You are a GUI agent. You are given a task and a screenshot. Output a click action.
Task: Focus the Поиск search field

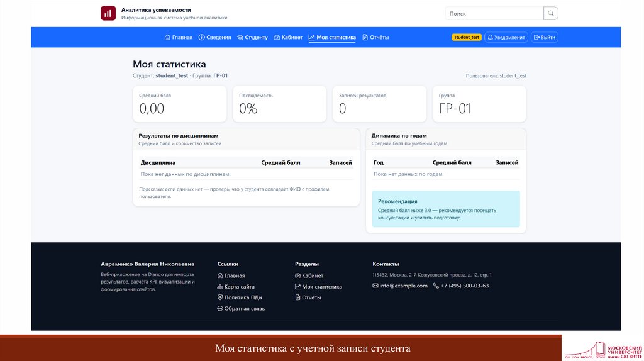(494, 14)
